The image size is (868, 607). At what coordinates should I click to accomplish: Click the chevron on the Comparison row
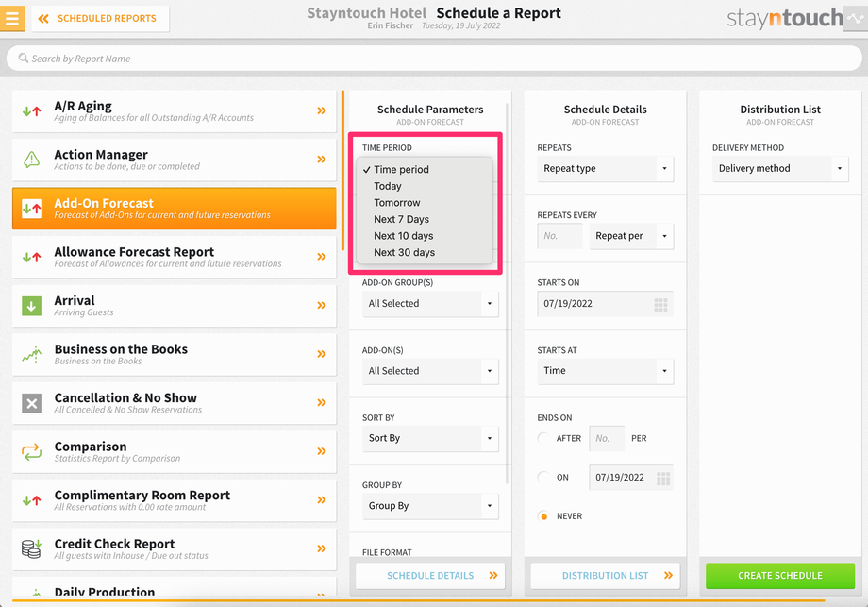[322, 451]
